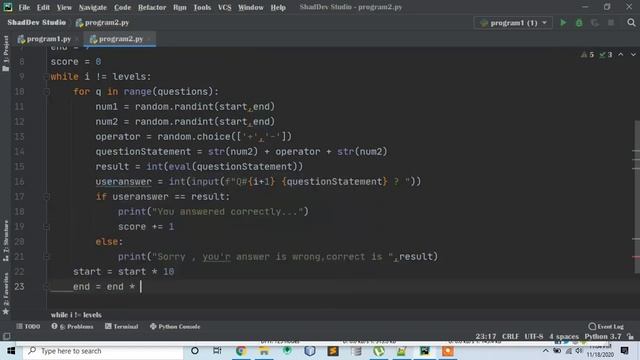The image size is (640, 360).
Task: Click the program2.py breadcrumb in navigation bar
Action: click(x=102, y=22)
